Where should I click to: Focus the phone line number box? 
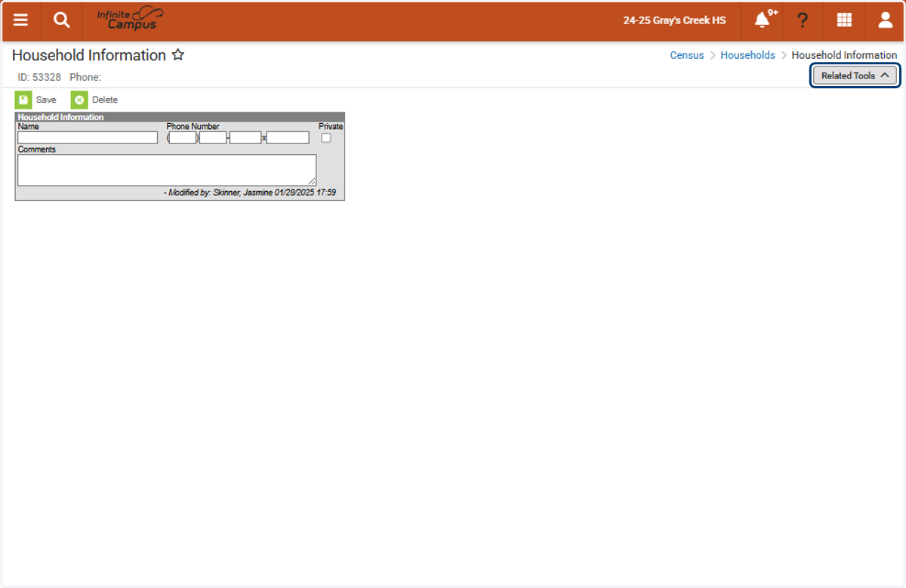tap(245, 137)
